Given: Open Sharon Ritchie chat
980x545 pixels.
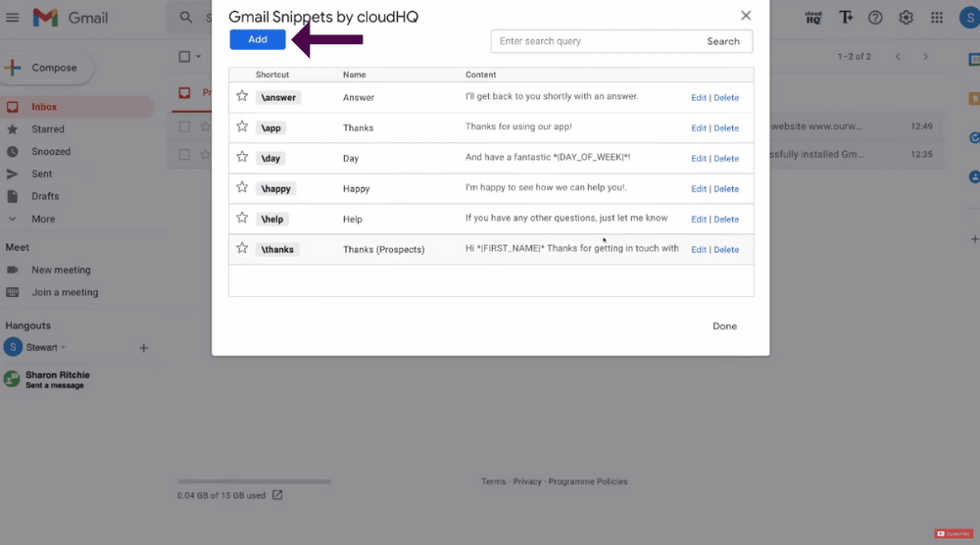Looking at the screenshot, I should pyautogui.click(x=58, y=379).
